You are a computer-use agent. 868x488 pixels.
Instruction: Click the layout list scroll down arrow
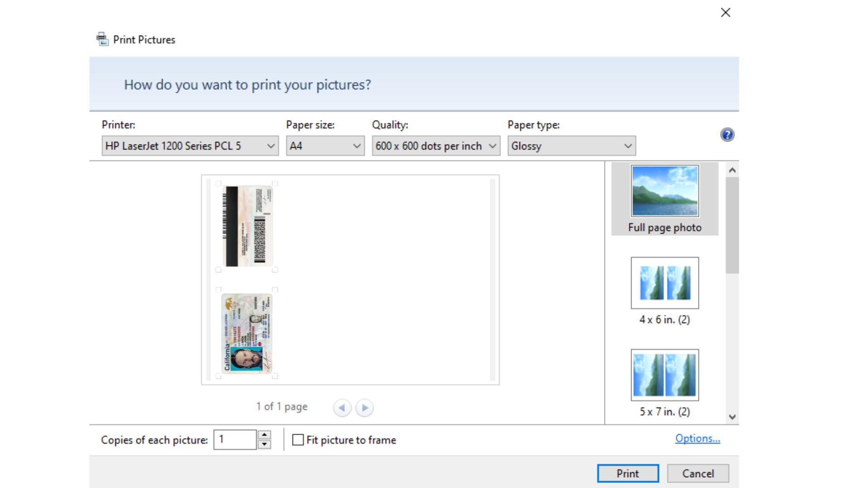tap(732, 417)
